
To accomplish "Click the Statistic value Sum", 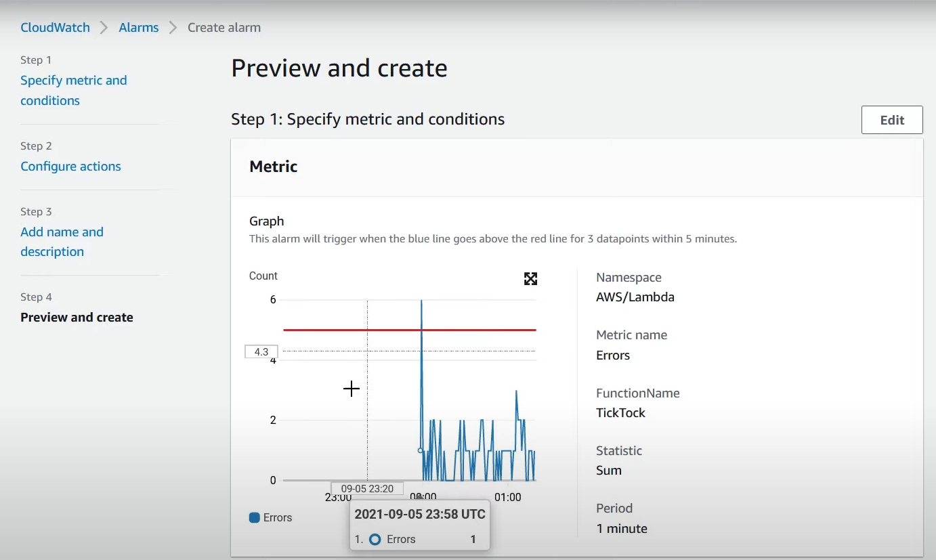I will coord(609,470).
